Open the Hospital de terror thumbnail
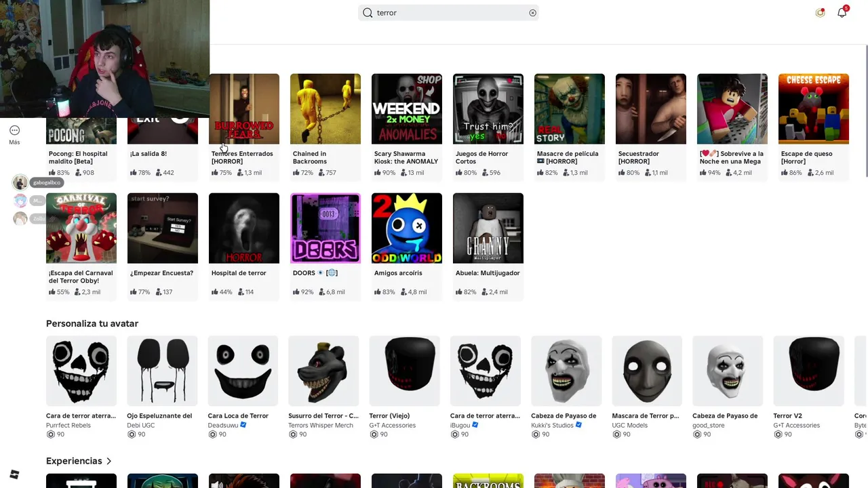Viewport: 868px width, 488px height. click(244, 228)
